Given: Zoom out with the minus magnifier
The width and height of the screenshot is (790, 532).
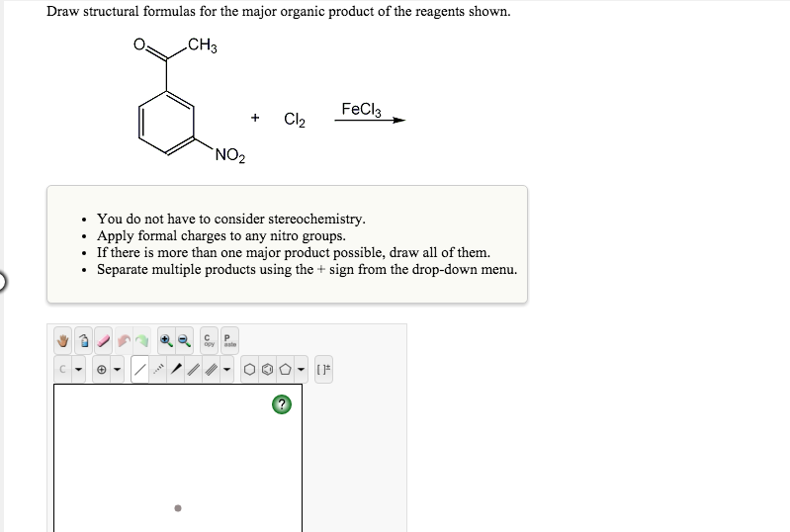Looking at the screenshot, I should [x=185, y=341].
